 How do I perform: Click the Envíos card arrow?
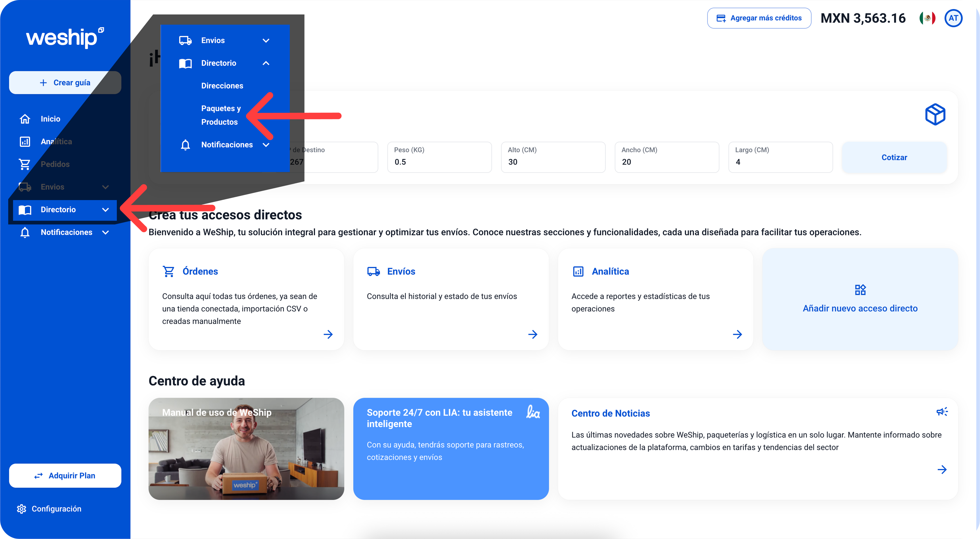click(x=533, y=334)
